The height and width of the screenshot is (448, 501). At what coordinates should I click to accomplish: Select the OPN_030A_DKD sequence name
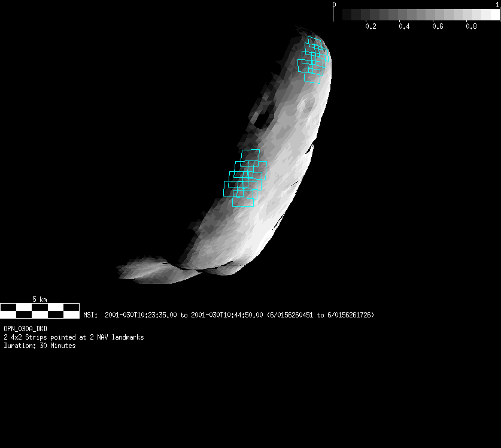click(x=25, y=329)
